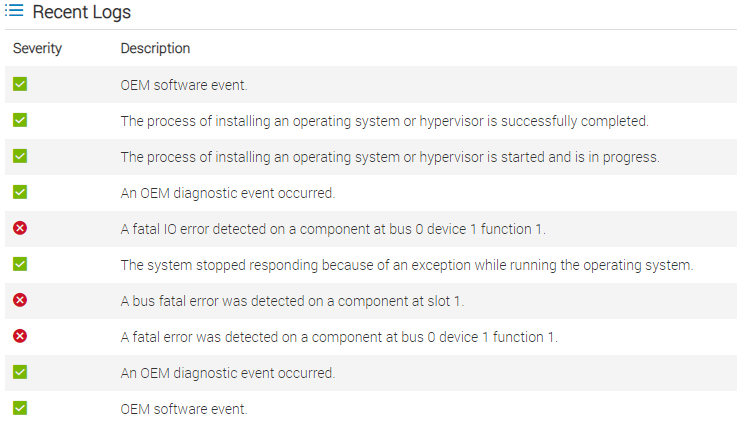
Task: Select 'A fatal error was detected' log description
Action: [x=338, y=336]
